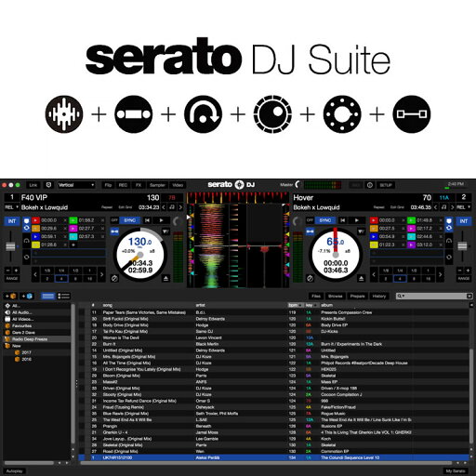Click the SETUP button

click(x=386, y=185)
